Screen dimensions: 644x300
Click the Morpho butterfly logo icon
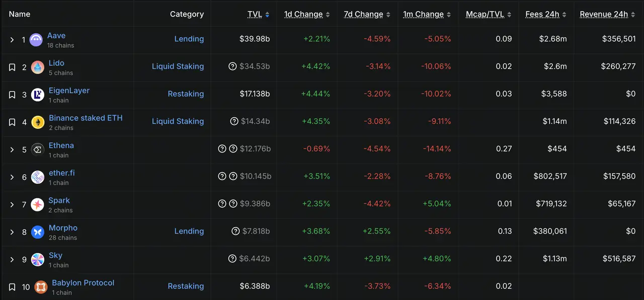(x=38, y=232)
